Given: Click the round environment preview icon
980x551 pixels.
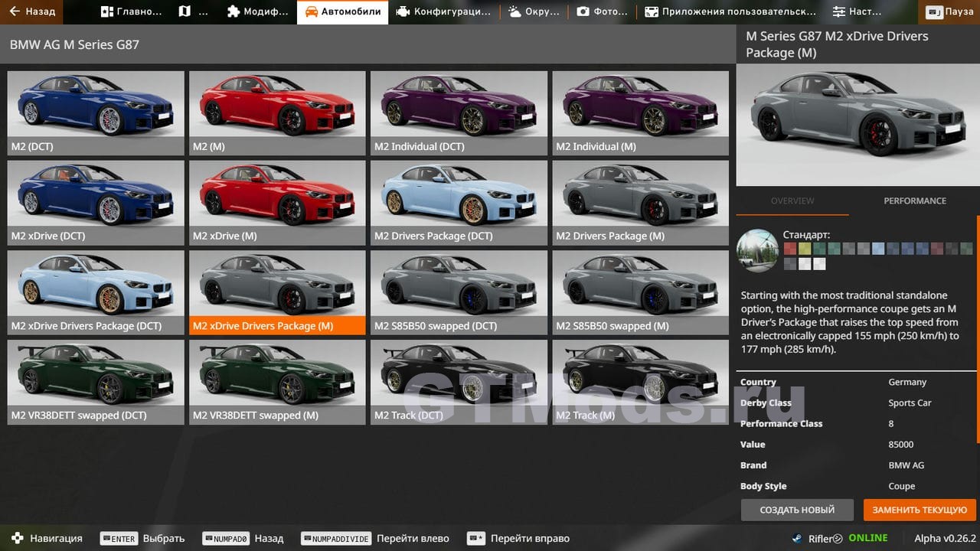Looking at the screenshot, I should pyautogui.click(x=757, y=249).
